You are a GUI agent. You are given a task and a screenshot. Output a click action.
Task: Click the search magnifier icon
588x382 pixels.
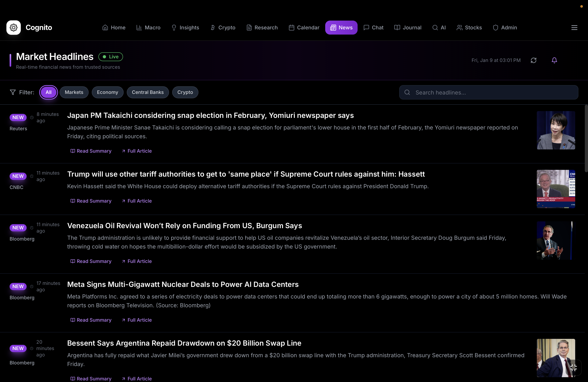pyautogui.click(x=407, y=92)
